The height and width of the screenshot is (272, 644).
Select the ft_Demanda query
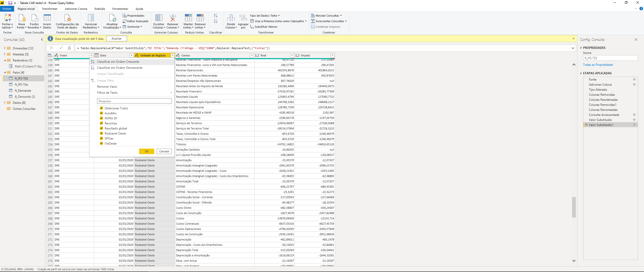pos(23,91)
